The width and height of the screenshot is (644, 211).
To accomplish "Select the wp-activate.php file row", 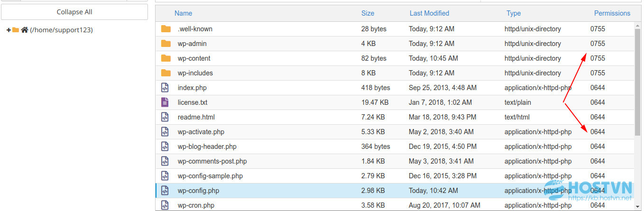I will 395,132.
